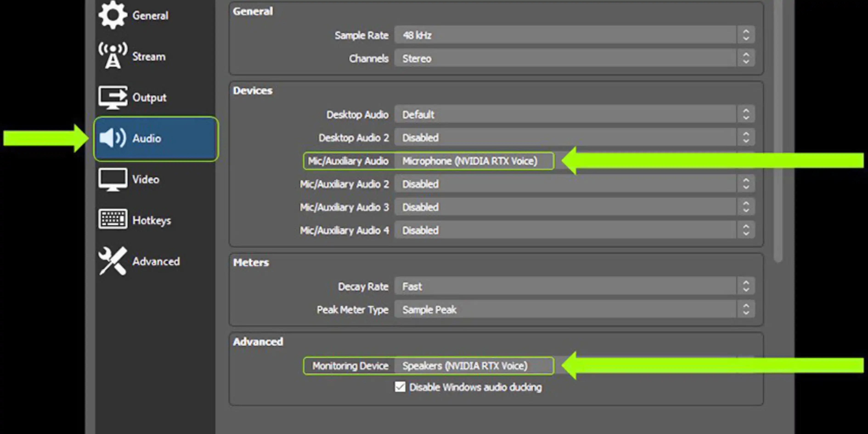Click the Sample Rate stepper arrows
Image resolution: width=868 pixels, height=434 pixels.
[x=746, y=35]
